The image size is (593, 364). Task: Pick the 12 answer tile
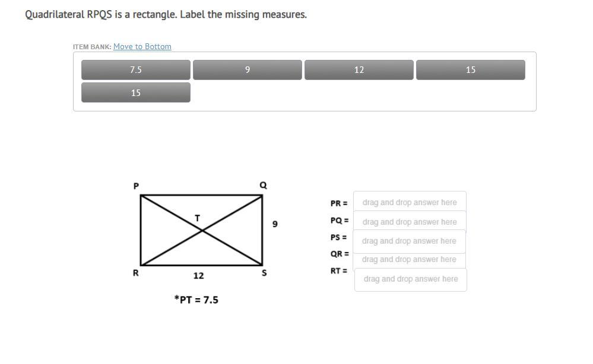point(359,70)
